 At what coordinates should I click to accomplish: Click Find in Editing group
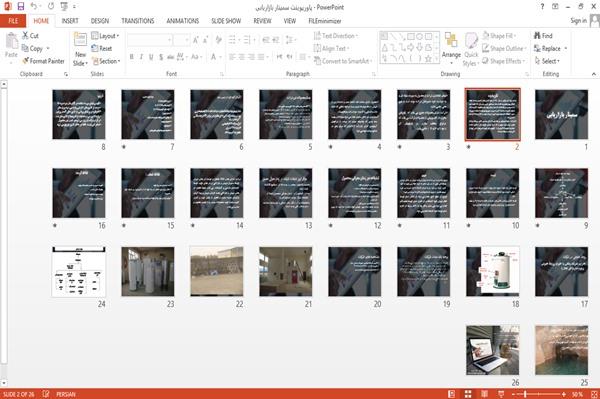pyautogui.click(x=543, y=36)
